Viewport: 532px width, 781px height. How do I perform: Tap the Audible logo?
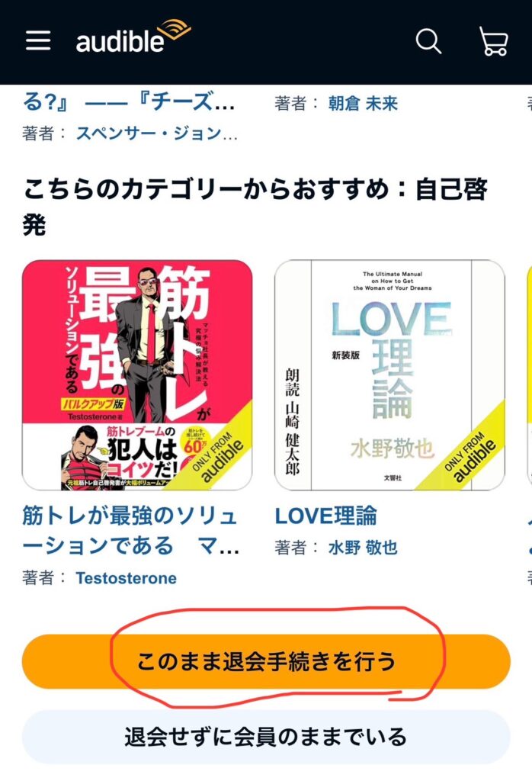(x=133, y=37)
